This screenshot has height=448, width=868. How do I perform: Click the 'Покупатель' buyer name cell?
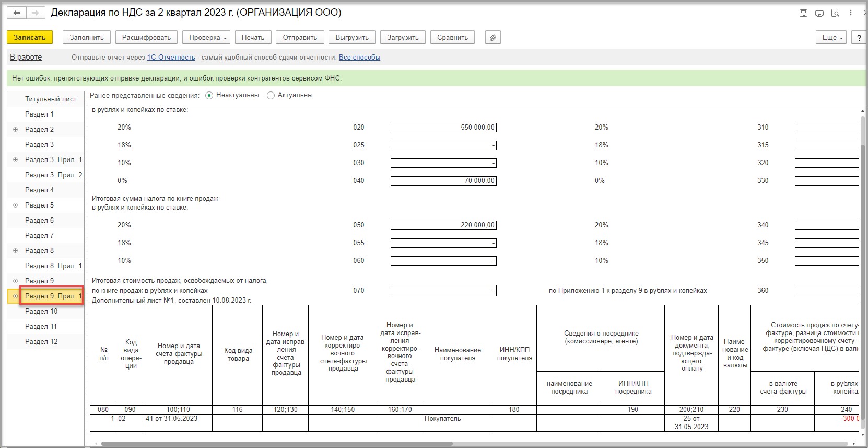457,422
